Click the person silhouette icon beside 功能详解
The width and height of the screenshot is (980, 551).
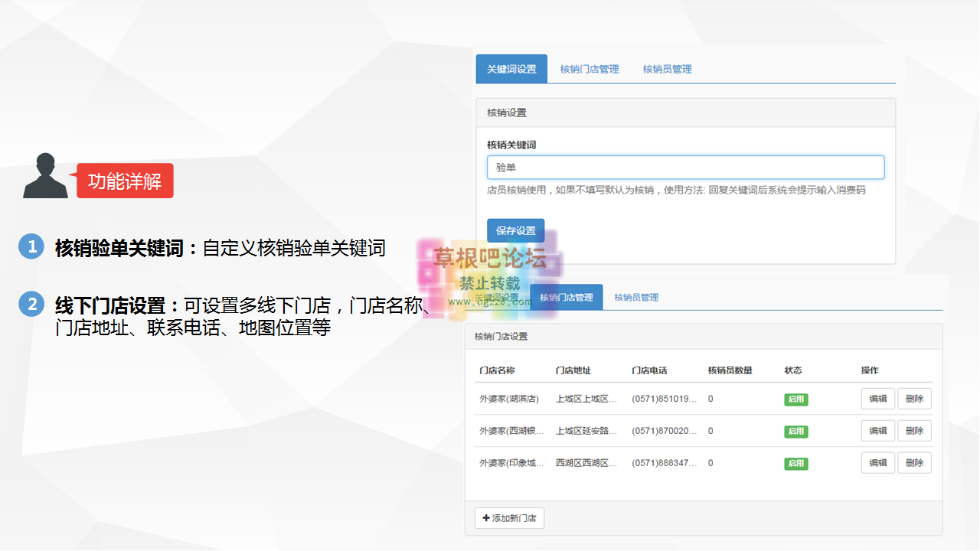coord(46,178)
